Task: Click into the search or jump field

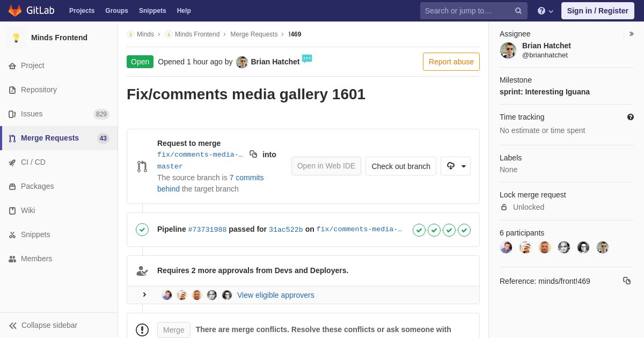Action: coord(467,11)
